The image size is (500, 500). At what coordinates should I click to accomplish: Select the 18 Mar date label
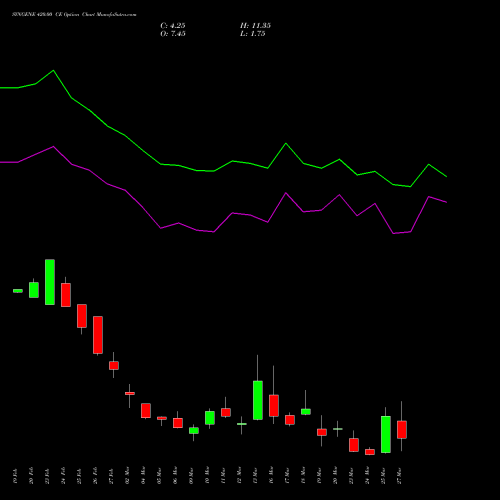(303, 476)
